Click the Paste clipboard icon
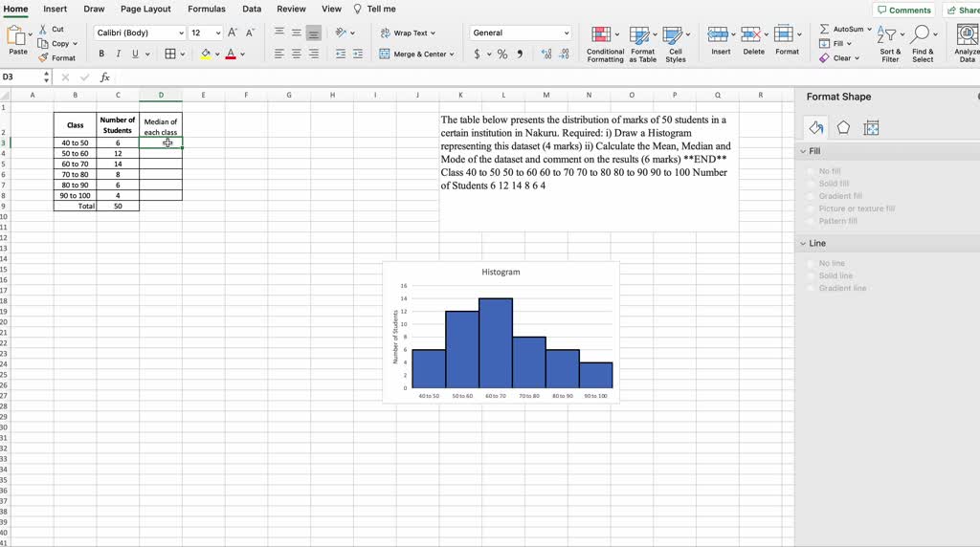Viewport: 980px width, 547px height. click(16, 35)
